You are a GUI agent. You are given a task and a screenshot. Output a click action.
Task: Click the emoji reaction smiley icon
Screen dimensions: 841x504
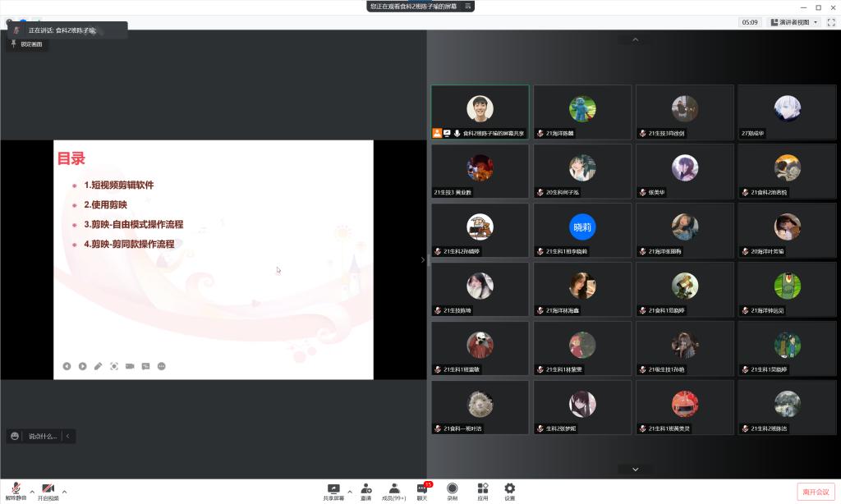tap(15, 437)
